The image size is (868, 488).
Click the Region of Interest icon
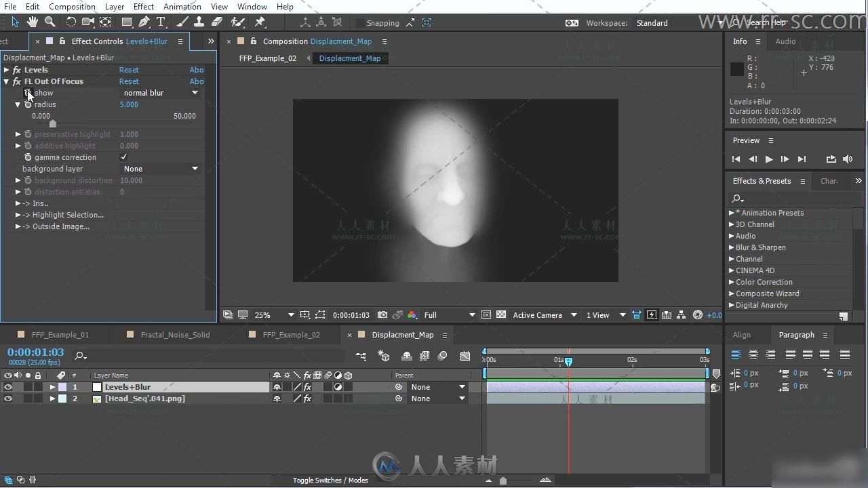[320, 315]
